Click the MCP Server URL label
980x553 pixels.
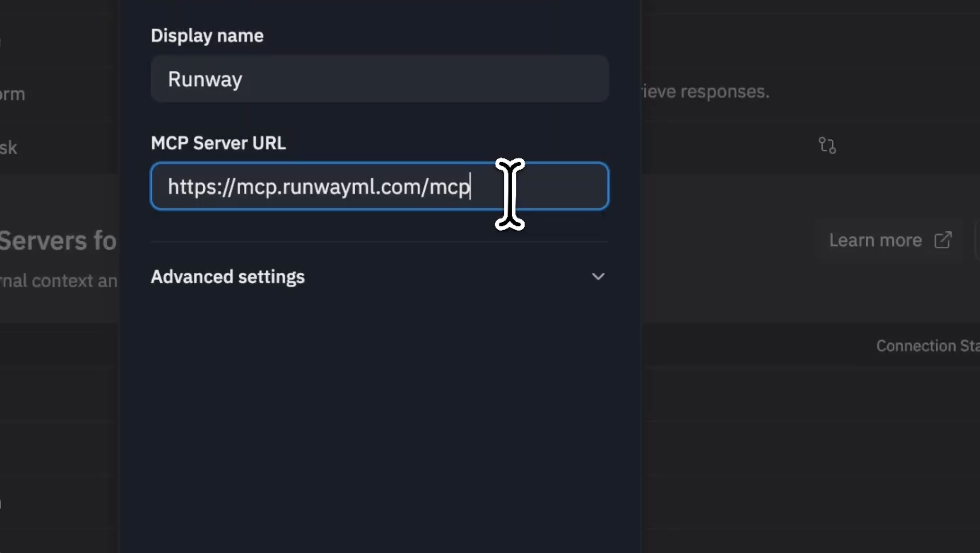point(218,143)
